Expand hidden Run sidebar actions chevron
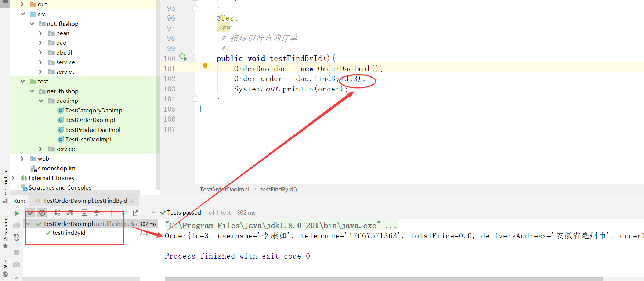This screenshot has width=644, height=281. pyautogui.click(x=17, y=278)
